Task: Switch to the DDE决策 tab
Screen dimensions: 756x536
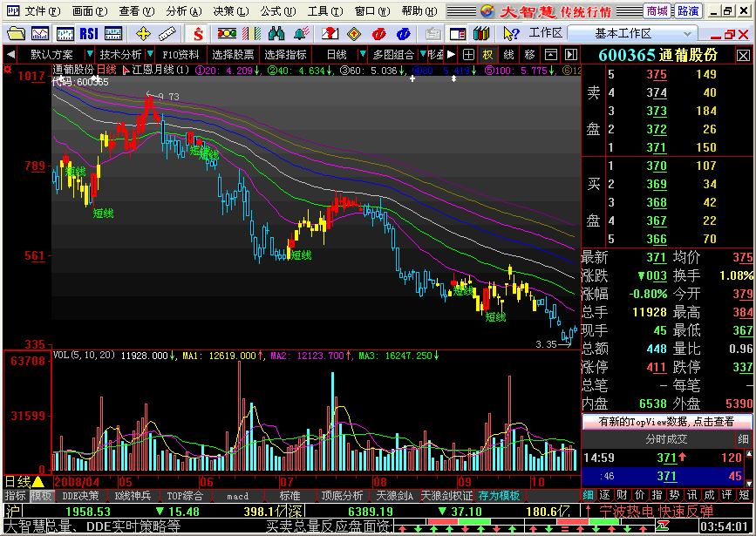Action: (80, 496)
